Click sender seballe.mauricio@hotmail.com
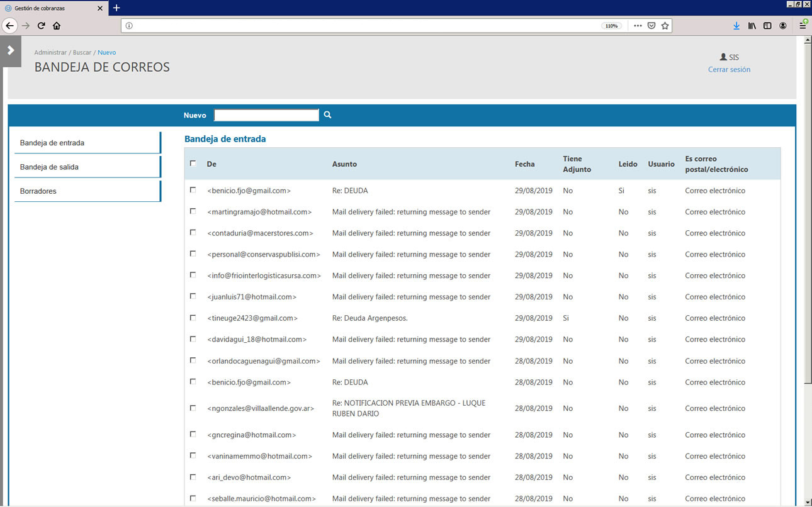812x507 pixels. (x=261, y=498)
